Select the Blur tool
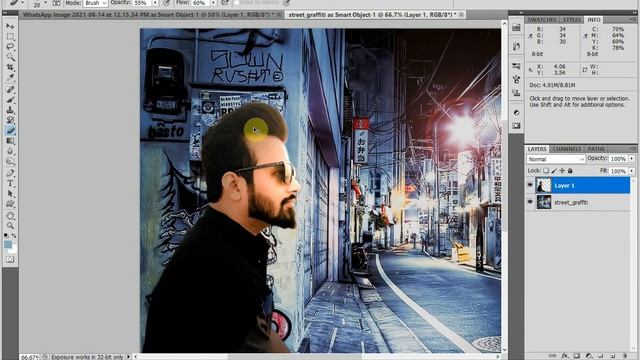Image resolution: width=640 pixels, height=360 pixels. point(10,151)
